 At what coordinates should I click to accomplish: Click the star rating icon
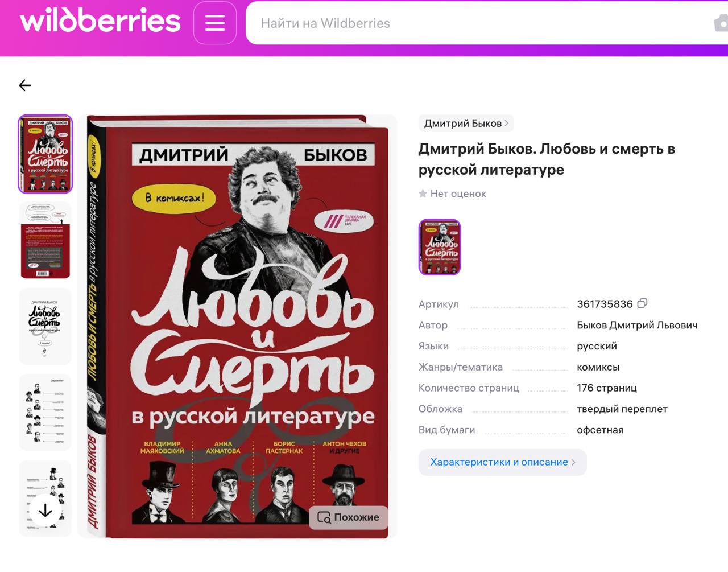pyautogui.click(x=423, y=194)
